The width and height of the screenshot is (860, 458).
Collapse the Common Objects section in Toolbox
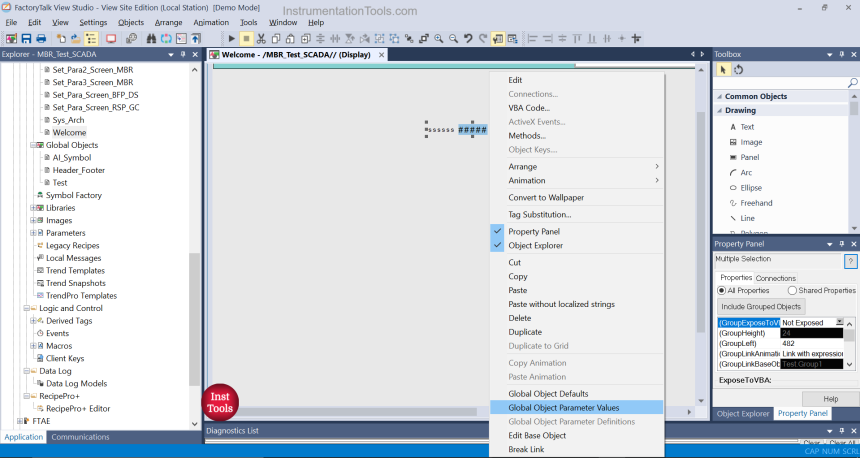click(719, 96)
